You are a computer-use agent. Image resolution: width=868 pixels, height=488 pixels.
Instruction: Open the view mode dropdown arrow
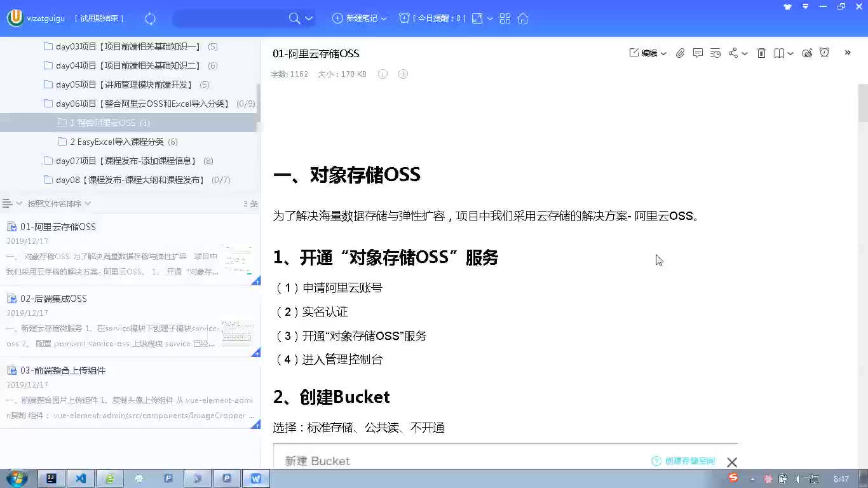[x=490, y=18]
